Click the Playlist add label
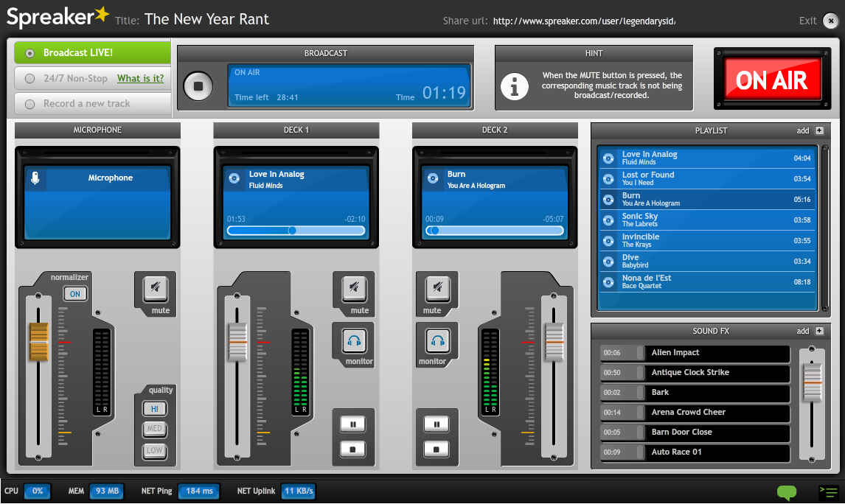The width and height of the screenshot is (845, 504). pyautogui.click(x=803, y=131)
